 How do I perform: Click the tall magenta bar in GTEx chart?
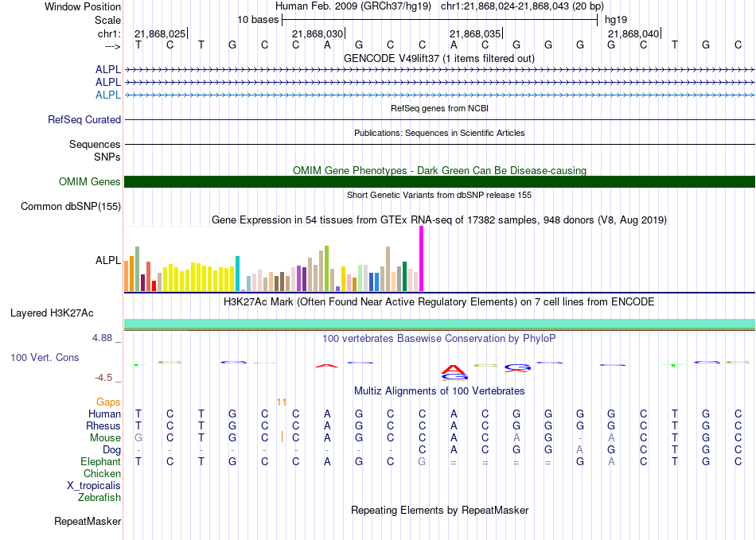422,258
